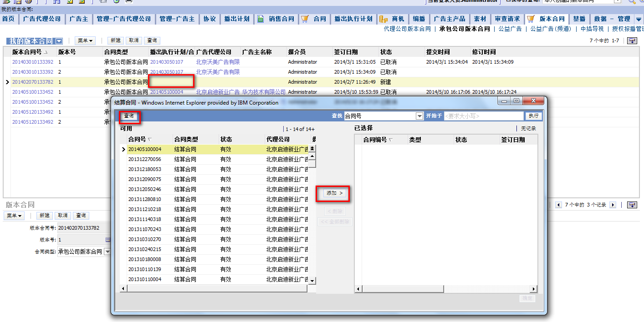
Task: Open the 广告主产品 tab
Action: pos(450,19)
